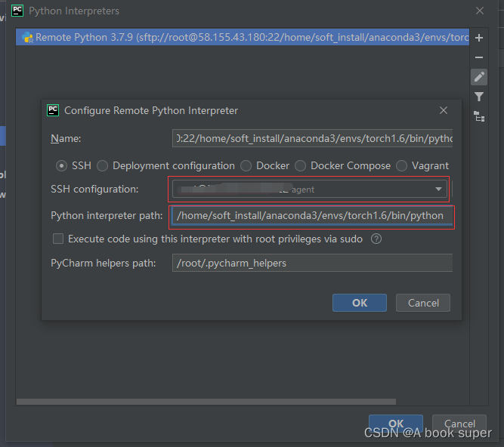The height and width of the screenshot is (447, 504).
Task: Click the edit interpreter pencil icon
Action: click(x=479, y=77)
